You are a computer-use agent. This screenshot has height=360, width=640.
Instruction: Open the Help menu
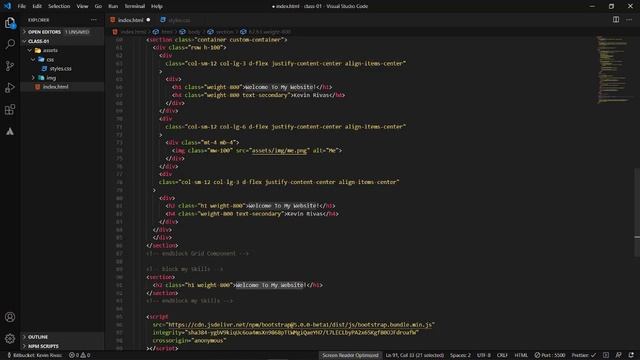(157, 6)
